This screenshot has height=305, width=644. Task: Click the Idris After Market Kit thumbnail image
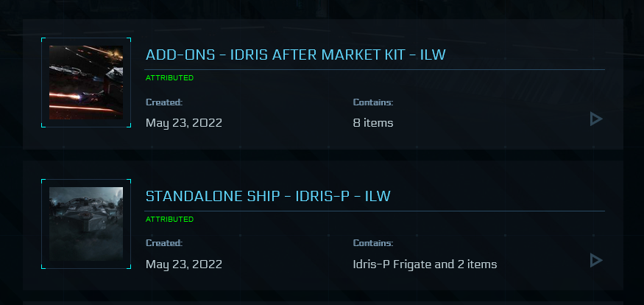(x=86, y=83)
